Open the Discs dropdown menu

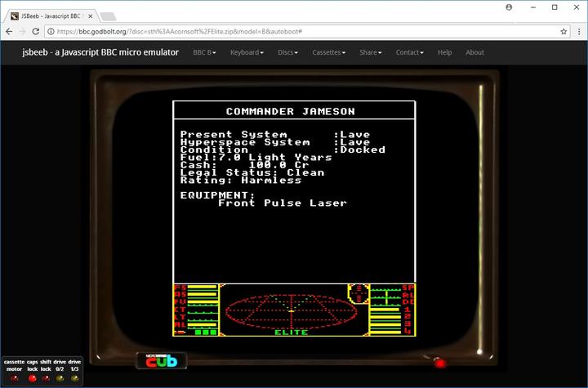(x=287, y=52)
